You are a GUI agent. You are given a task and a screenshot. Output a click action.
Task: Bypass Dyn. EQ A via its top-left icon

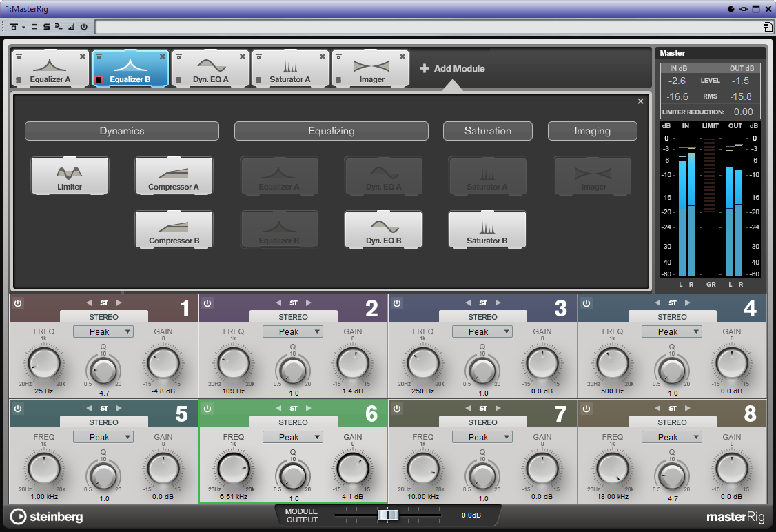[x=178, y=57]
